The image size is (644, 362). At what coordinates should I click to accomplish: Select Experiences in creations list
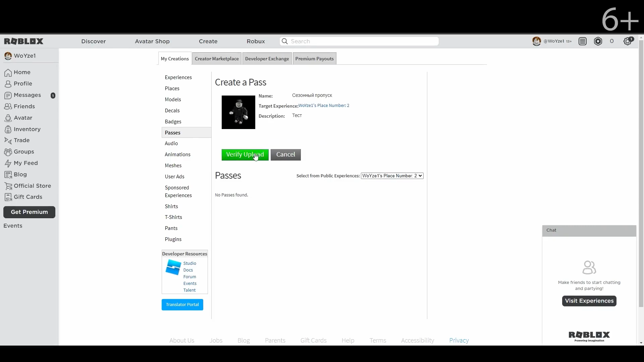click(178, 77)
